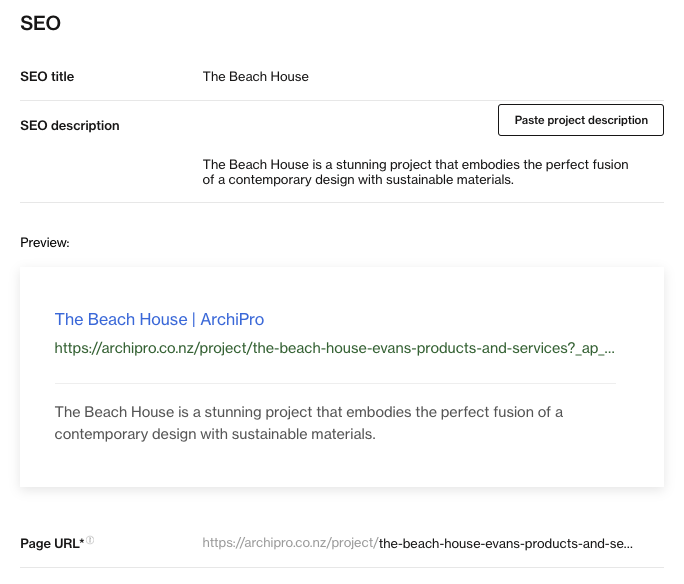Click the gray 'https://archipro.co.nz/project/' URL prefix
Viewport: 684px width, 584px height.
tap(290, 543)
